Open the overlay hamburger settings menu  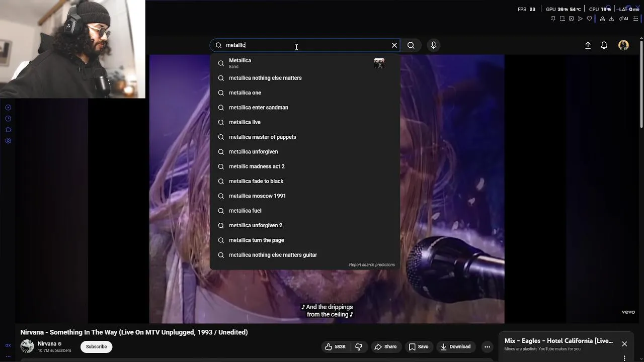[x=635, y=19]
